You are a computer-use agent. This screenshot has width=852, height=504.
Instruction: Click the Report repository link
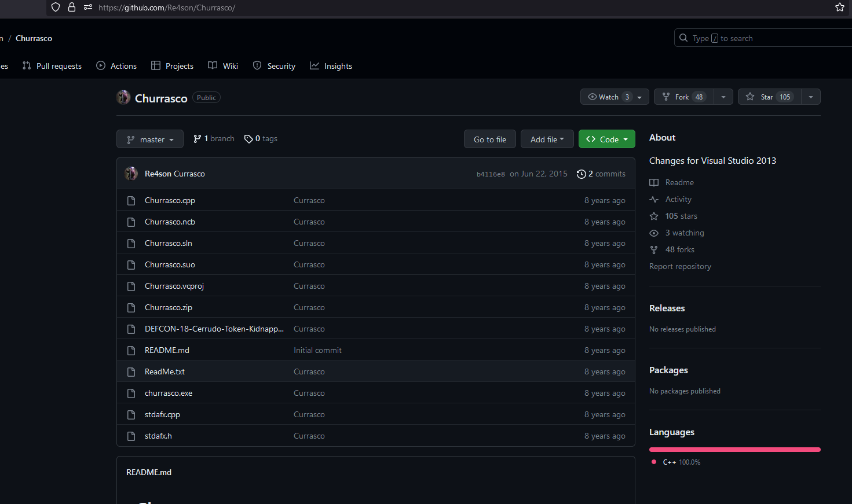pos(680,267)
